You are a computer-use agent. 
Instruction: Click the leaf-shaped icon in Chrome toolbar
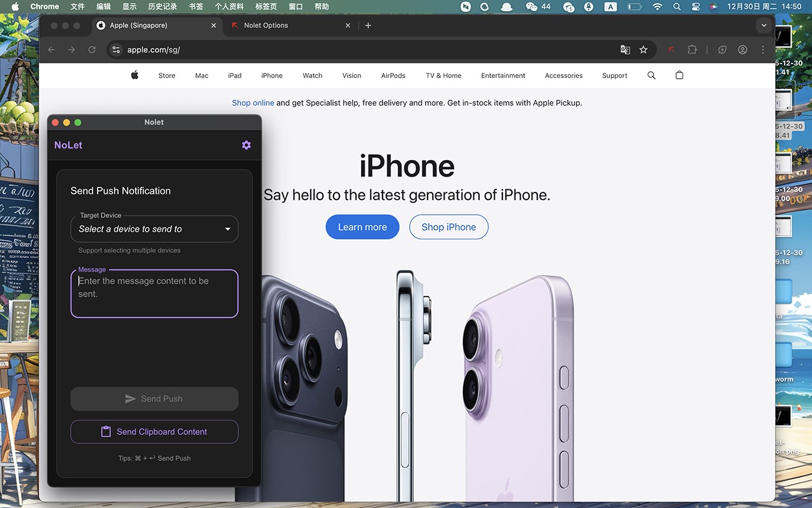(722, 50)
